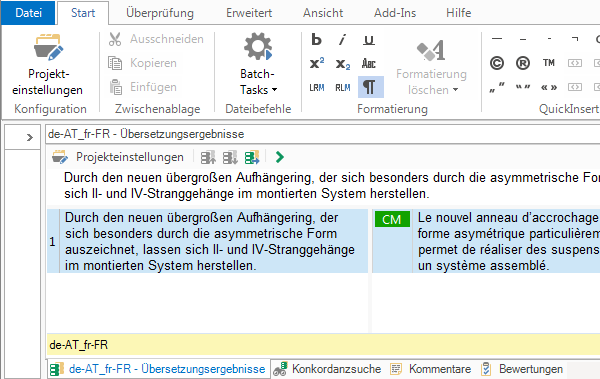
Task: Insert the not sign (¬) from QuickInsert
Action: (x=575, y=39)
